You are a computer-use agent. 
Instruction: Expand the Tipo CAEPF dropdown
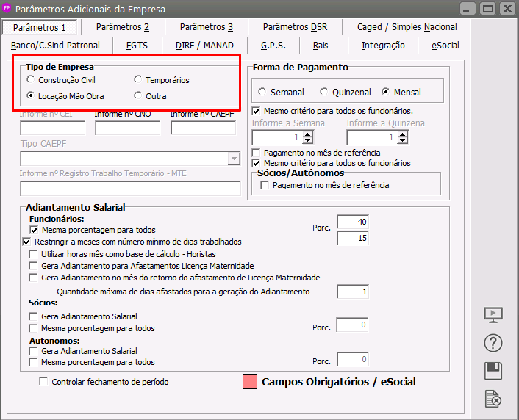234,159
